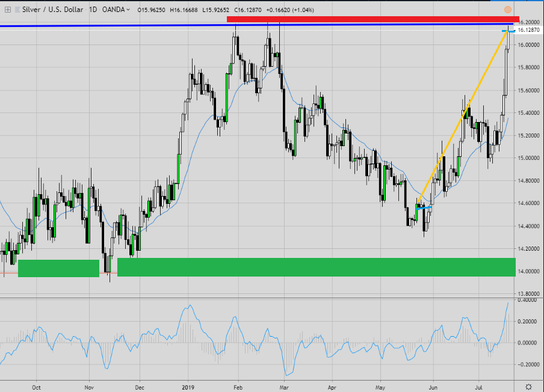Click the May label on time axis
544x392 pixels.
tap(380, 387)
